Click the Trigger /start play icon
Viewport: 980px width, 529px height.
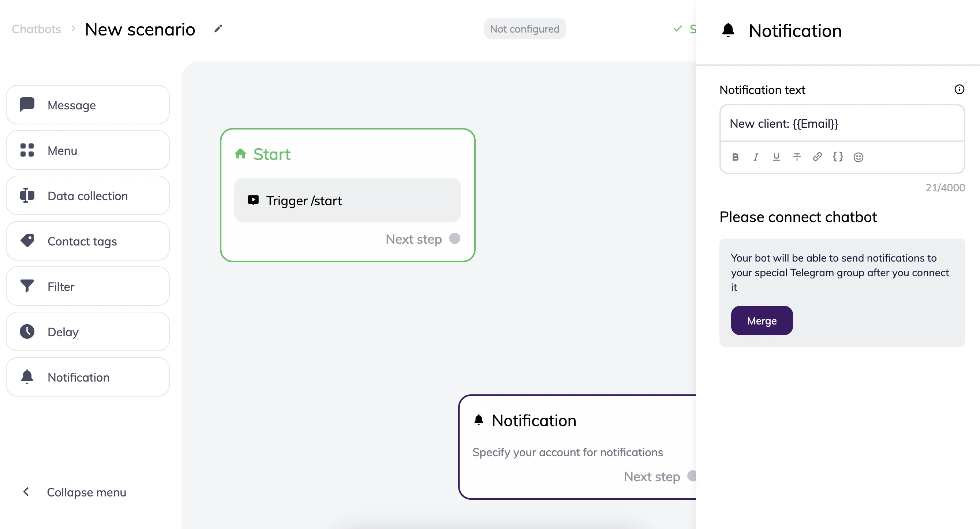click(x=253, y=200)
